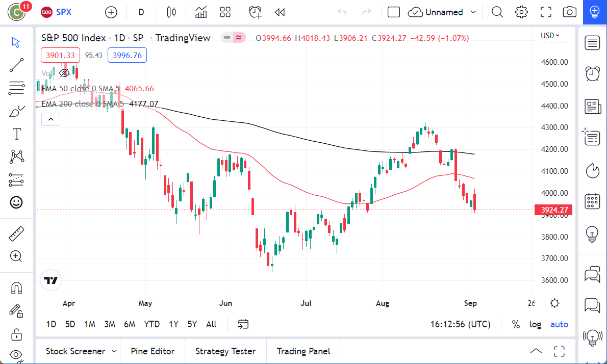Activate the Zoom In tool
Screen dimensions: 607x364
coord(16,256)
